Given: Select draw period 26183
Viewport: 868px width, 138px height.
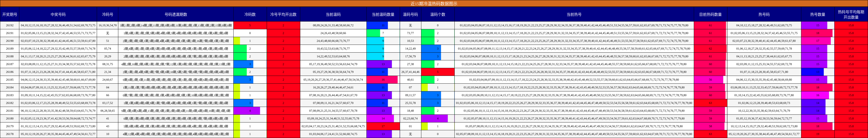Looking at the screenshot, I should 10,95.
